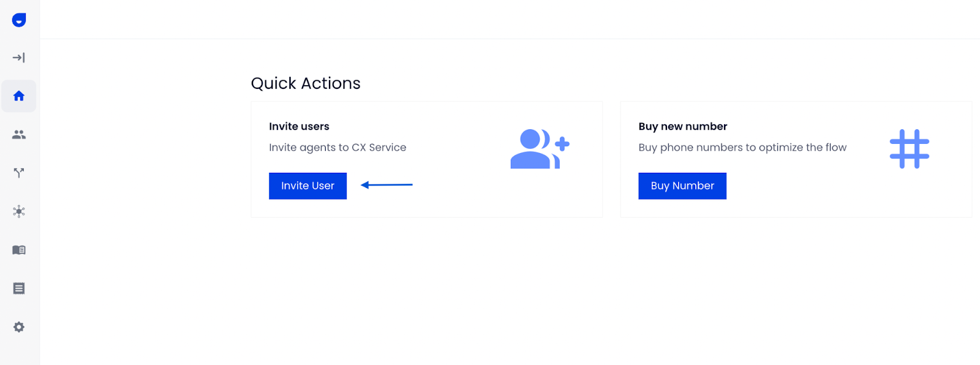
Task: Click the add-user illustration icon
Action: pos(540,149)
